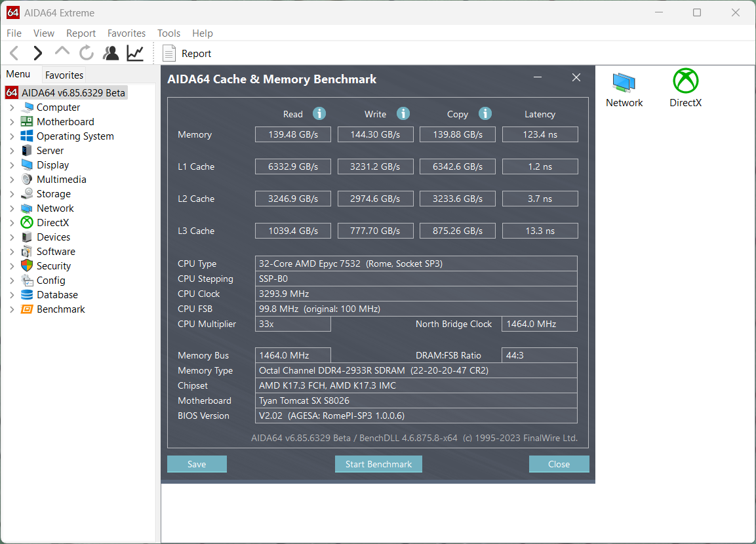Click the DRAM:FSB Ratio value 44:3
756x544 pixels.
540,355
